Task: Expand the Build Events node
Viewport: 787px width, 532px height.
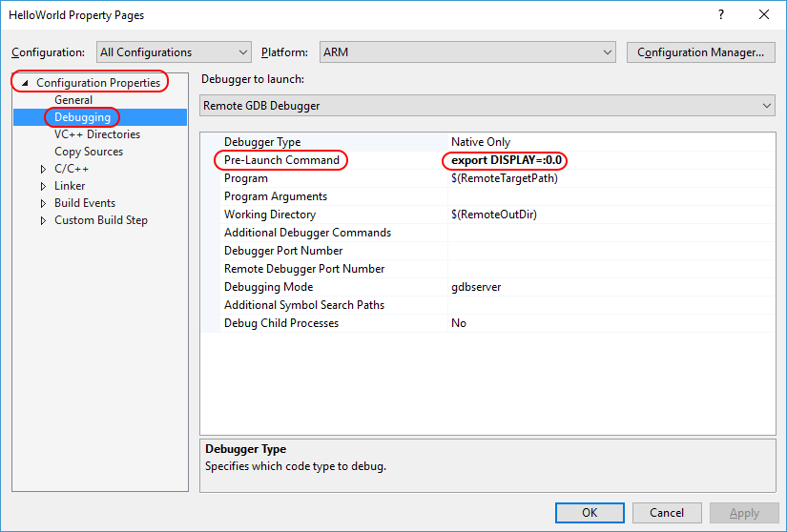Action: click(43, 204)
